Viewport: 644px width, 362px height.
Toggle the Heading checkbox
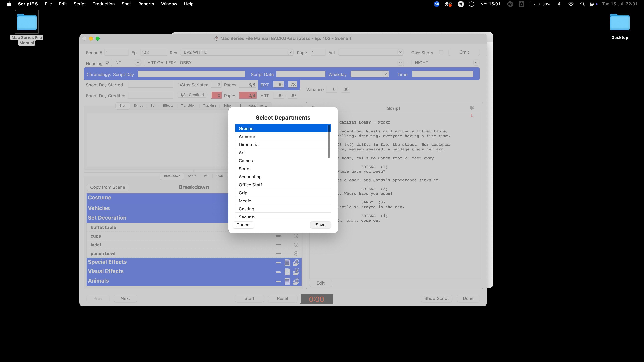(107, 64)
